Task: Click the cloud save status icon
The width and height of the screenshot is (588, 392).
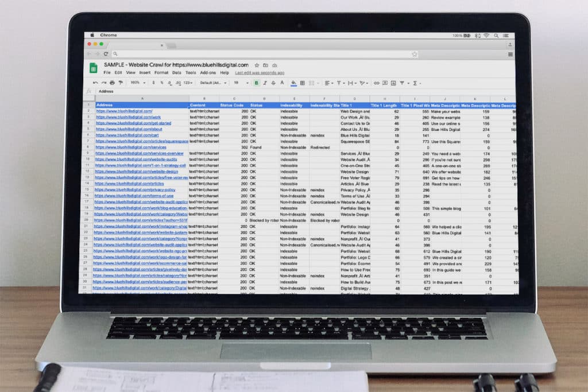Action: pyautogui.click(x=274, y=65)
